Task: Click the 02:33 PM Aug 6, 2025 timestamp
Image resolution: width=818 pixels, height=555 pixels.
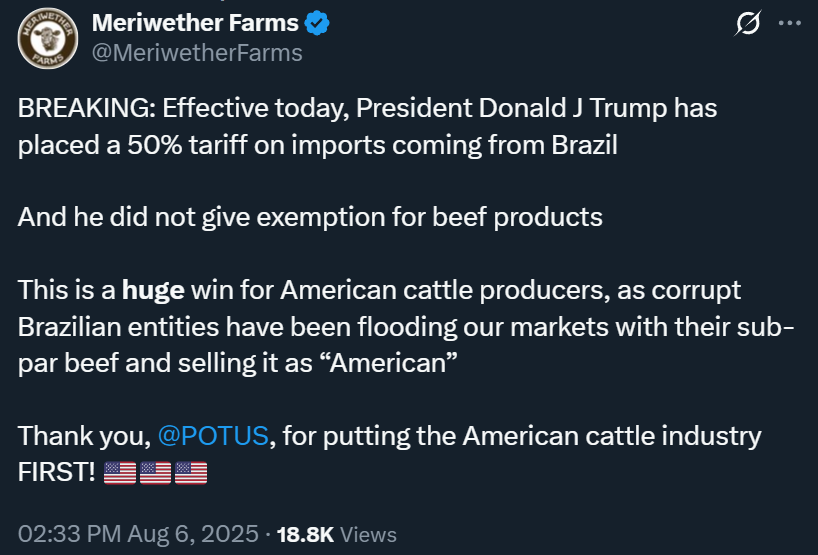Action: [138, 534]
